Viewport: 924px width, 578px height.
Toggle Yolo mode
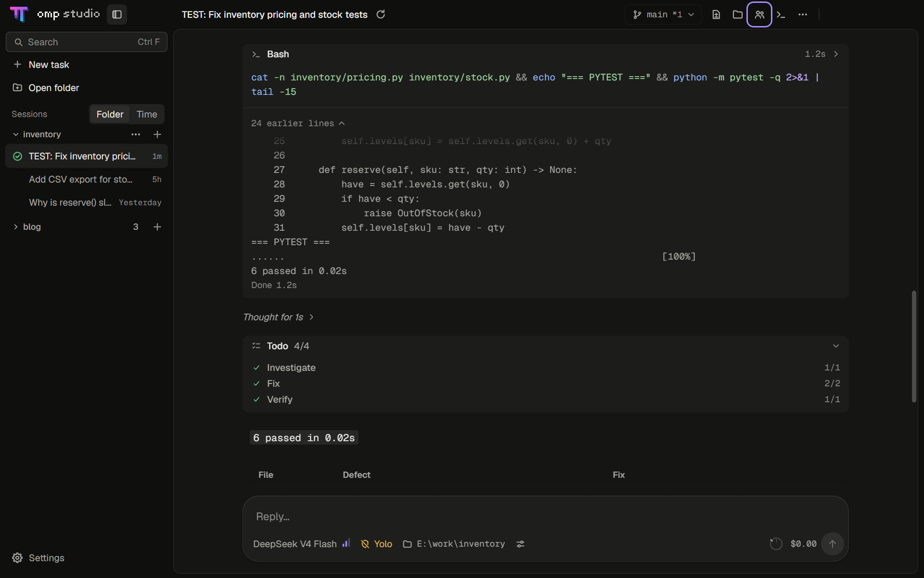(x=377, y=544)
